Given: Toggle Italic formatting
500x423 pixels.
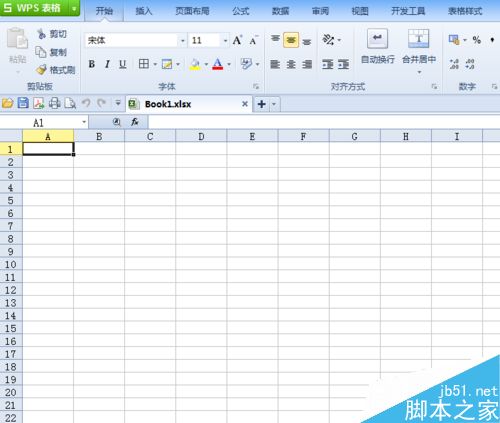Looking at the screenshot, I should [x=107, y=64].
